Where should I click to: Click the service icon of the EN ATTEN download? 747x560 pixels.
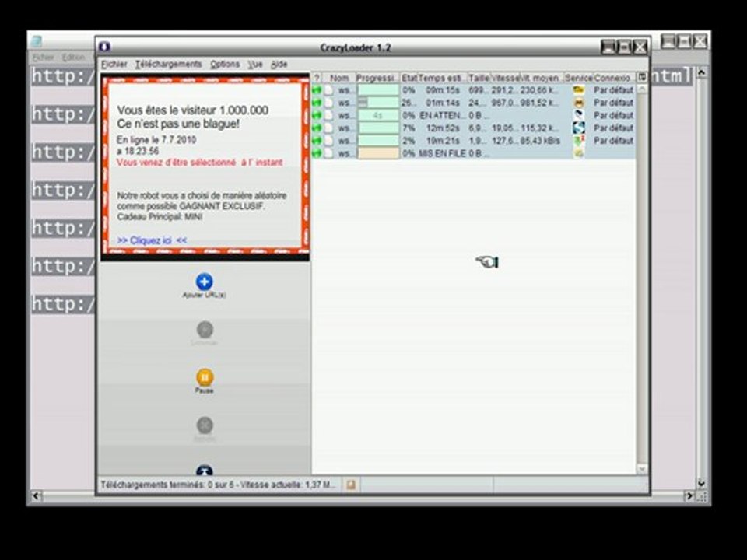click(x=578, y=115)
